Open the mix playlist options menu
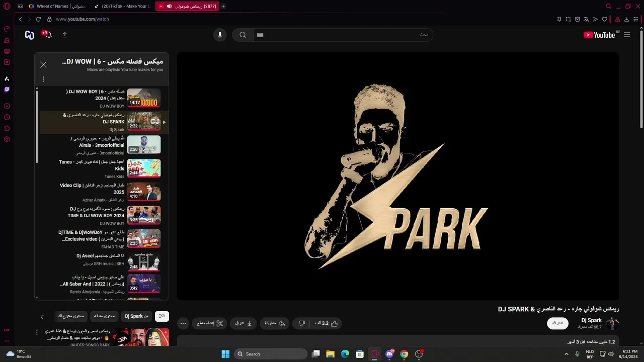The height and width of the screenshot is (362, 644). [x=43, y=79]
